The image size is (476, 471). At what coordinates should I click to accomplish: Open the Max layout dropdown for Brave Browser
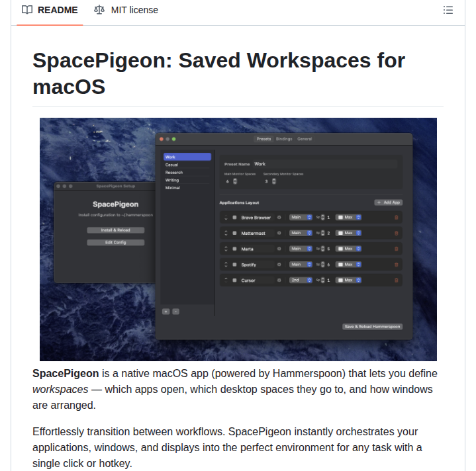click(348, 217)
